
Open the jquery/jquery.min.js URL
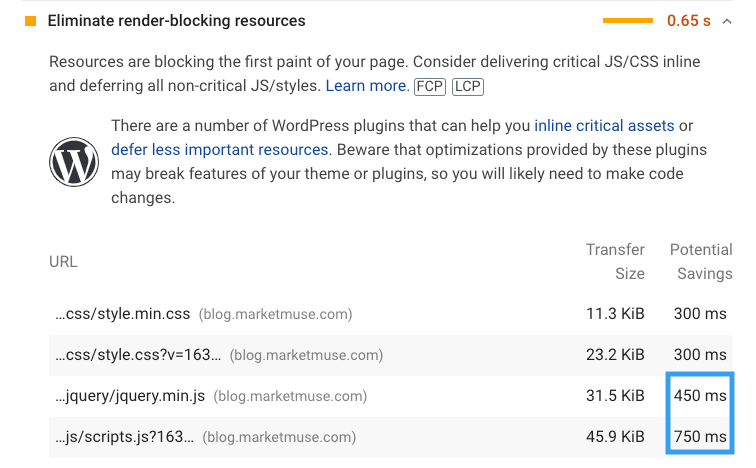[x=130, y=396]
